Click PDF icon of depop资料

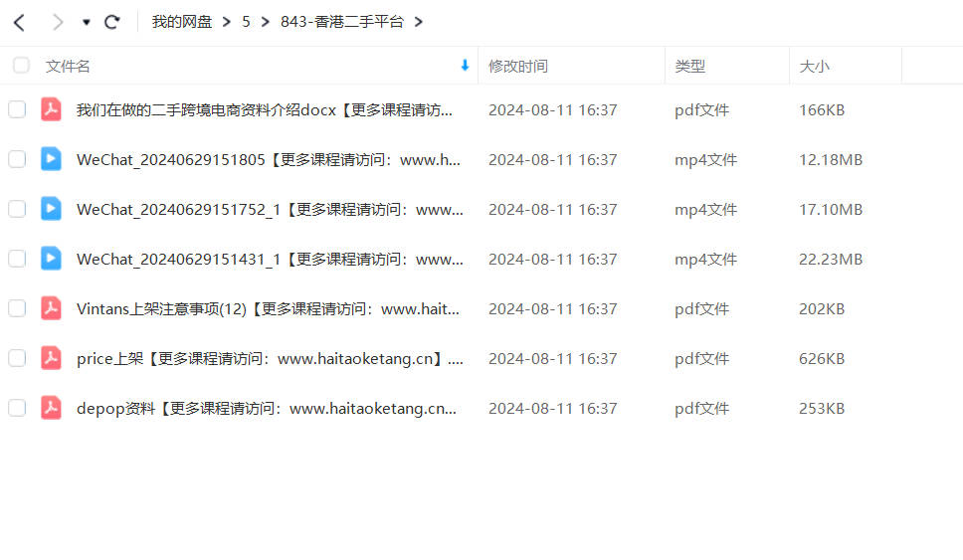[51, 408]
